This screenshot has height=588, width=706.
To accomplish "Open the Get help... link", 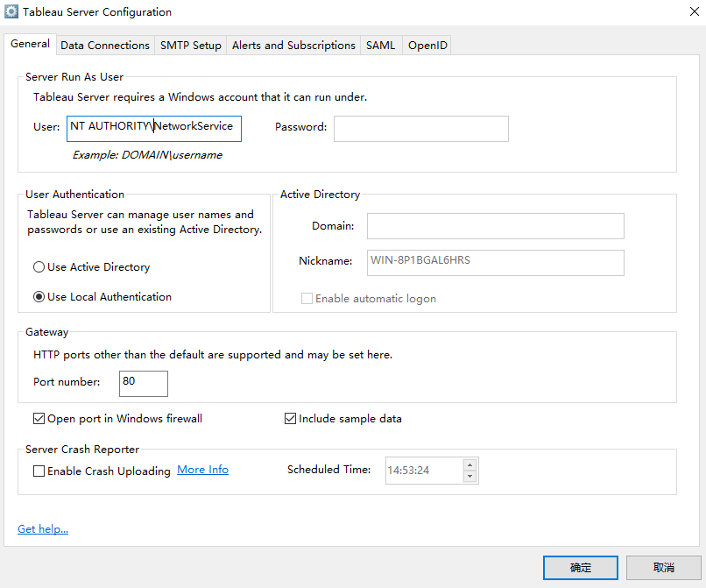I will tap(43, 529).
